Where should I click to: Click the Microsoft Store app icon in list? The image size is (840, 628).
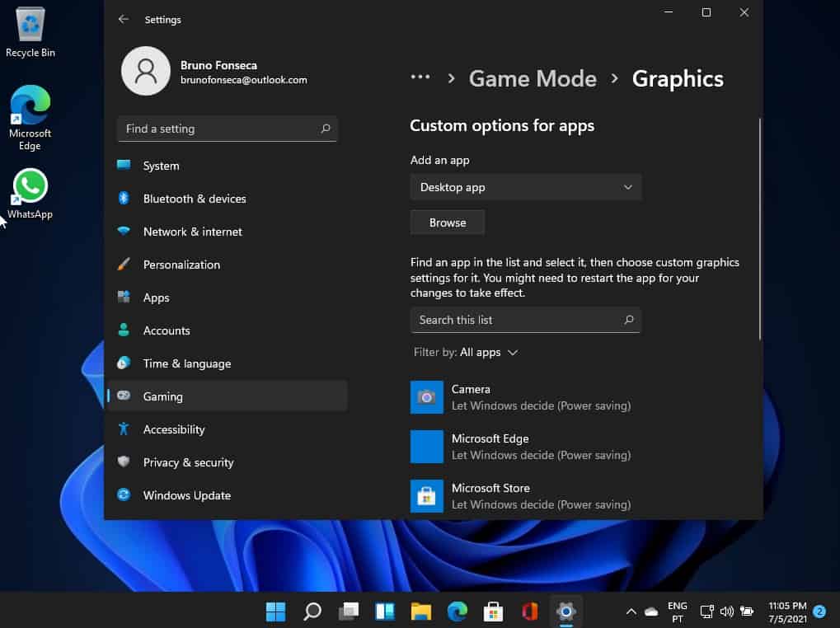tap(426, 496)
